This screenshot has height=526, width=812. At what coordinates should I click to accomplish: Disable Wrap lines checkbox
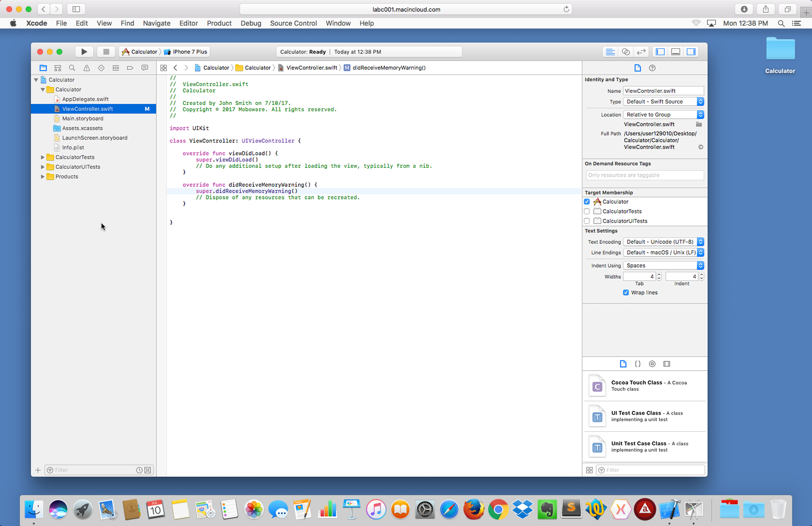626,293
